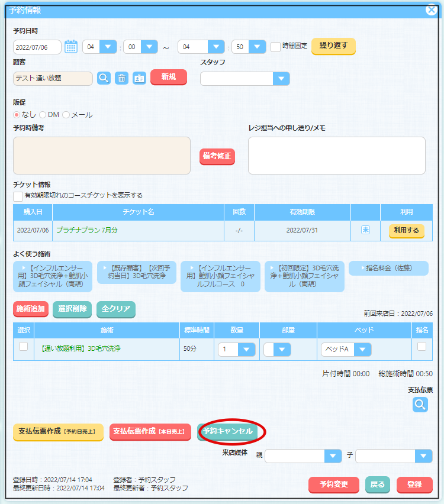The height and width of the screenshot is (504, 444).
Task: Search for a customer with magnifier icon
Action: point(104,78)
